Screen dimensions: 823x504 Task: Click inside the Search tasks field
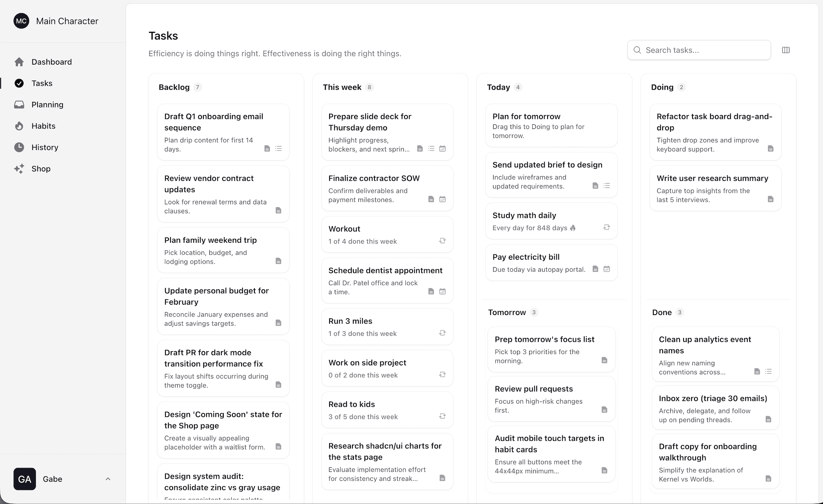coord(697,50)
